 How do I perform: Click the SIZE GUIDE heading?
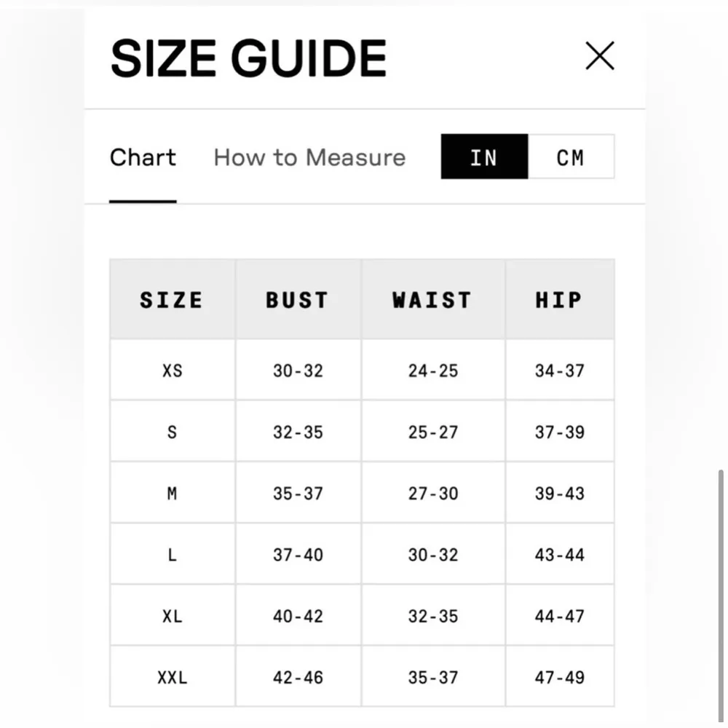point(248,58)
